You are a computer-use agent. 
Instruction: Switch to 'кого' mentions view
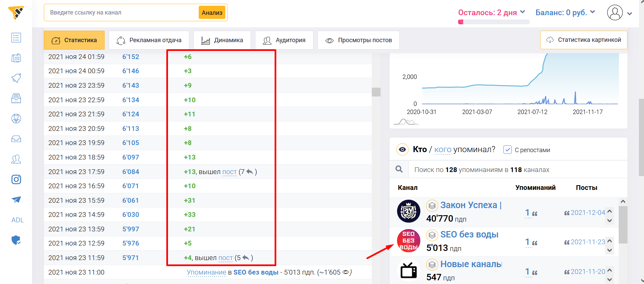click(443, 149)
